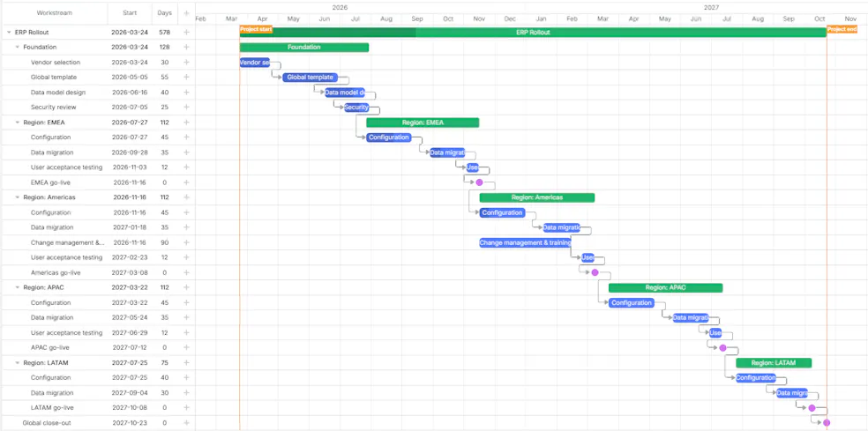The width and height of the screenshot is (868, 431).
Task: Click the 578 days cell
Action: tap(164, 32)
